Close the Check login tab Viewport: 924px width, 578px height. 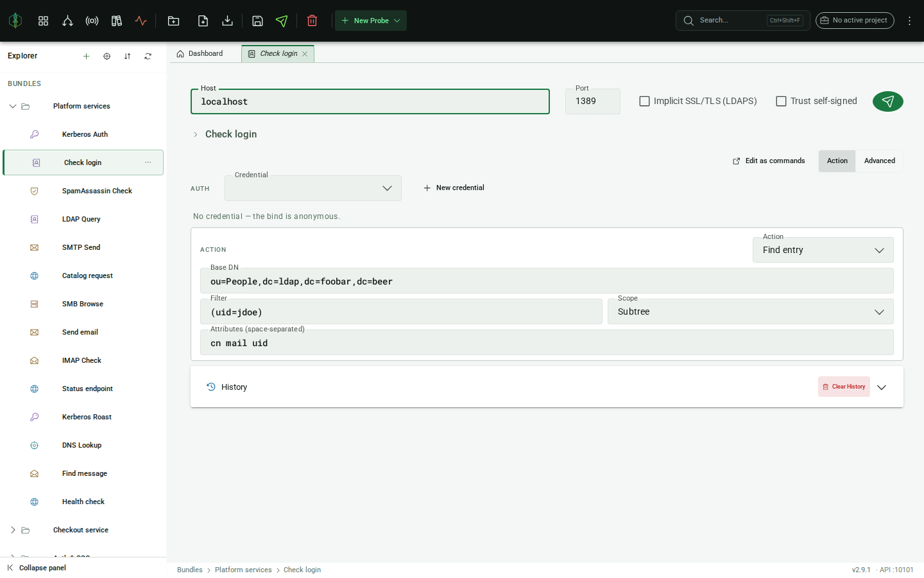pyautogui.click(x=305, y=54)
